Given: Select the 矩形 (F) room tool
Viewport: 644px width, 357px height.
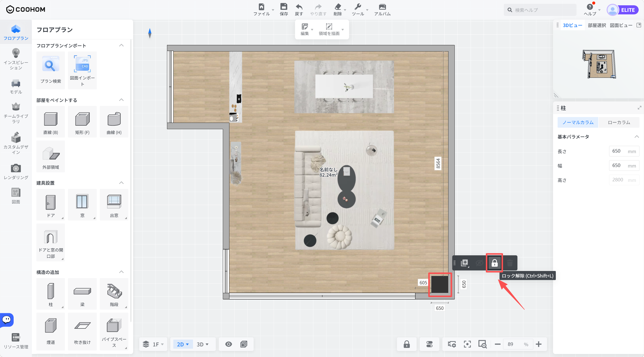Looking at the screenshot, I should tap(82, 122).
